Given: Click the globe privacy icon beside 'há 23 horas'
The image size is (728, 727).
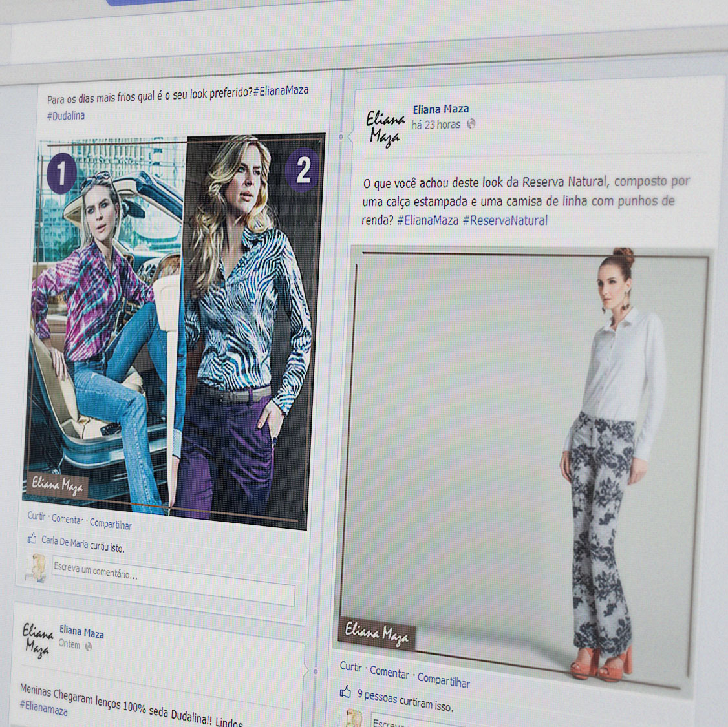Looking at the screenshot, I should 471,123.
